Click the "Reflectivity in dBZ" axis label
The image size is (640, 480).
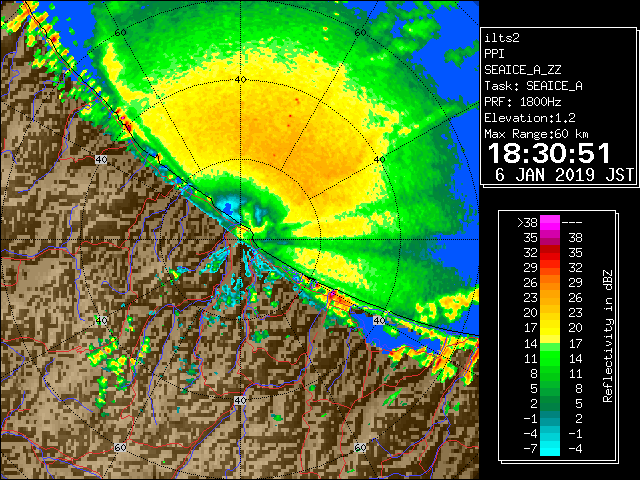[x=607, y=336]
